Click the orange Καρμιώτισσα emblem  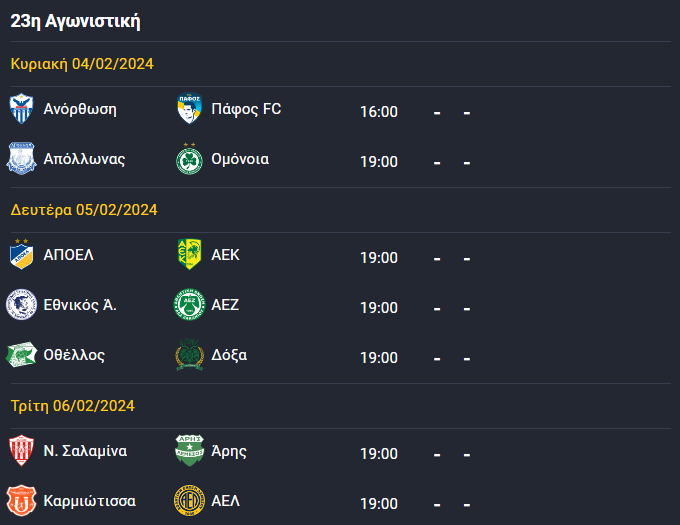21,501
